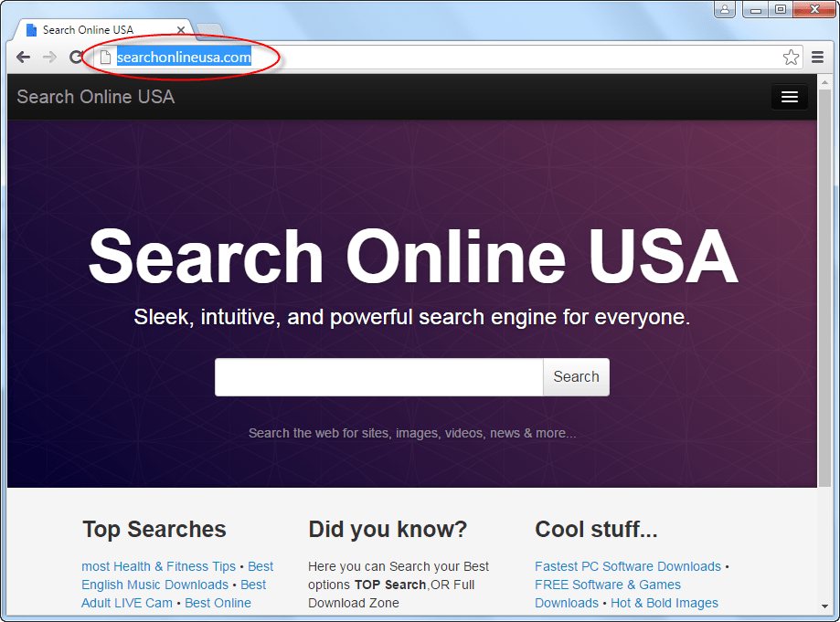The image size is (840, 622).
Task: Click the scrollbar down arrow
Action: pyautogui.click(x=824, y=606)
